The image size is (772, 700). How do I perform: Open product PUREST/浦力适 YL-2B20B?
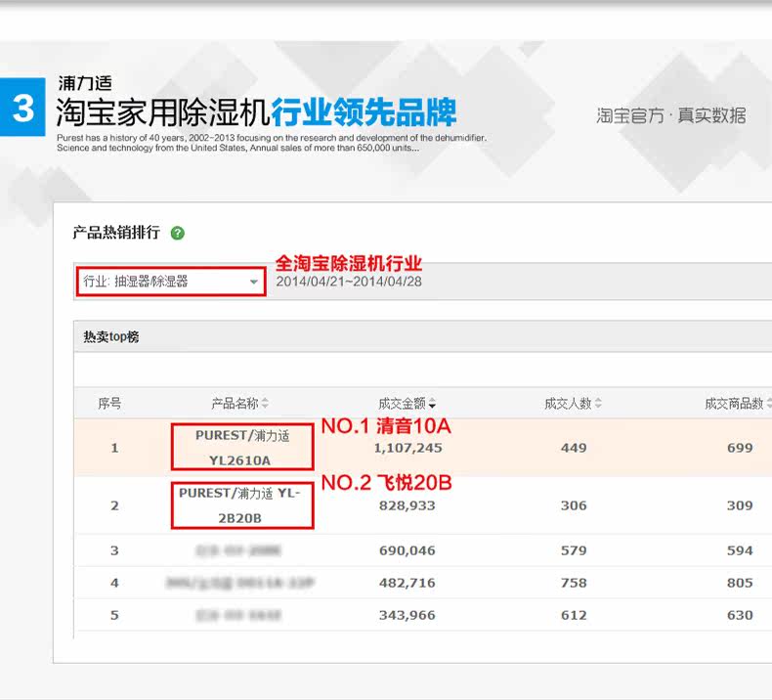[240, 505]
